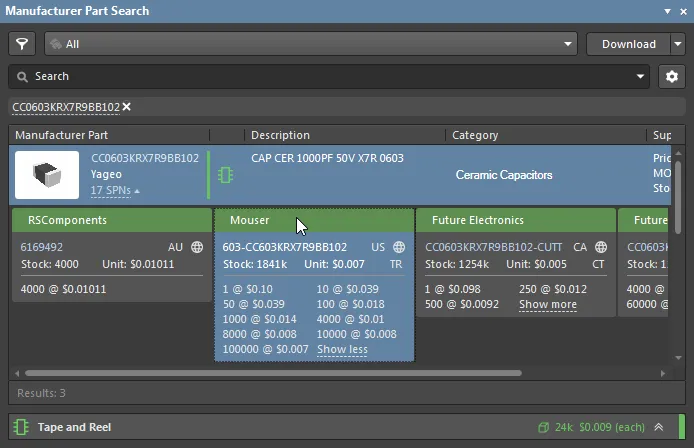Click the Category column header
The height and width of the screenshot is (448, 694).
point(475,135)
